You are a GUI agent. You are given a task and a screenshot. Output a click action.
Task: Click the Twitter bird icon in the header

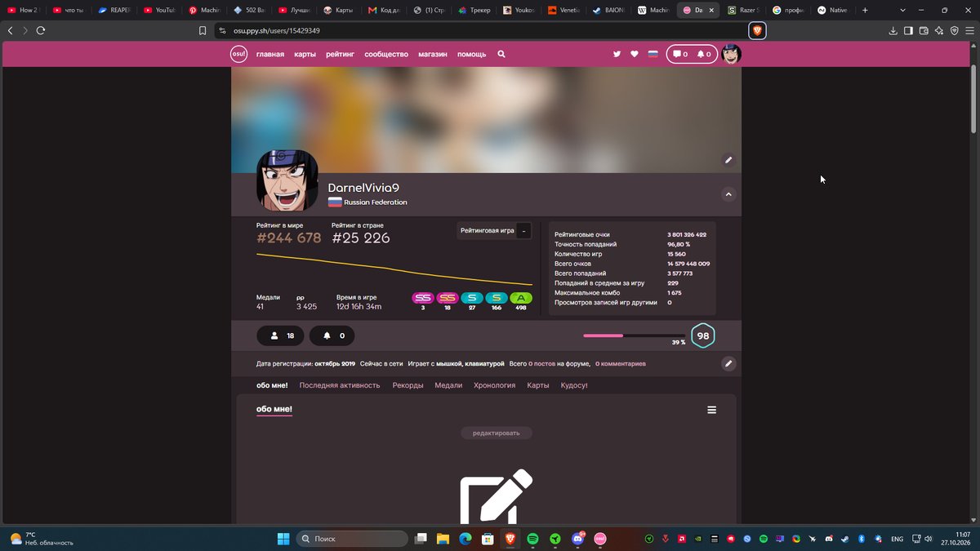click(x=617, y=54)
